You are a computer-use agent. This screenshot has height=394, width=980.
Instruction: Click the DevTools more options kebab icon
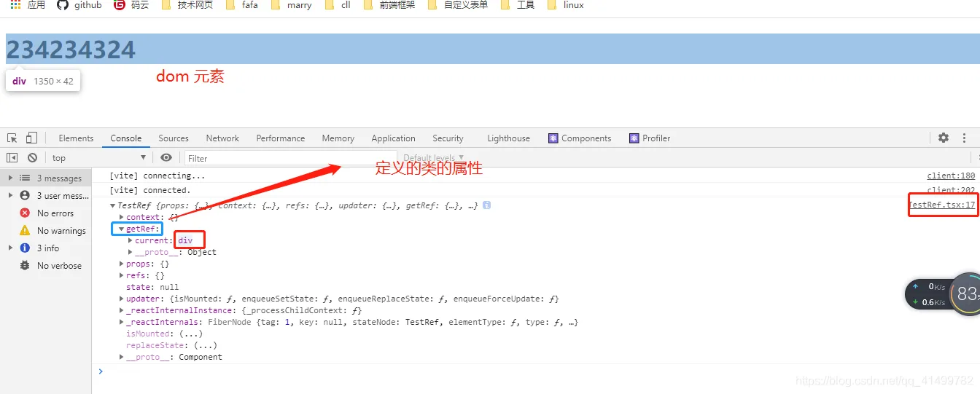(x=965, y=138)
